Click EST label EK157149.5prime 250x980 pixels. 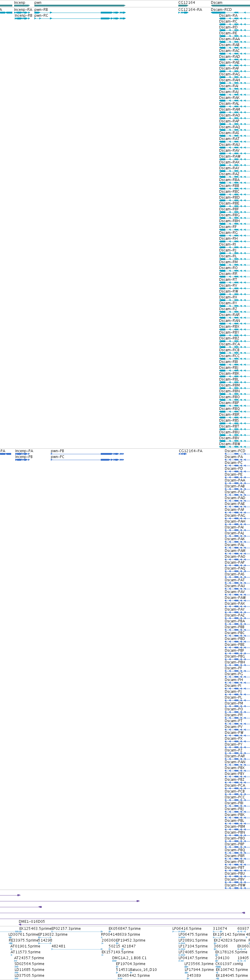(118, 952)
